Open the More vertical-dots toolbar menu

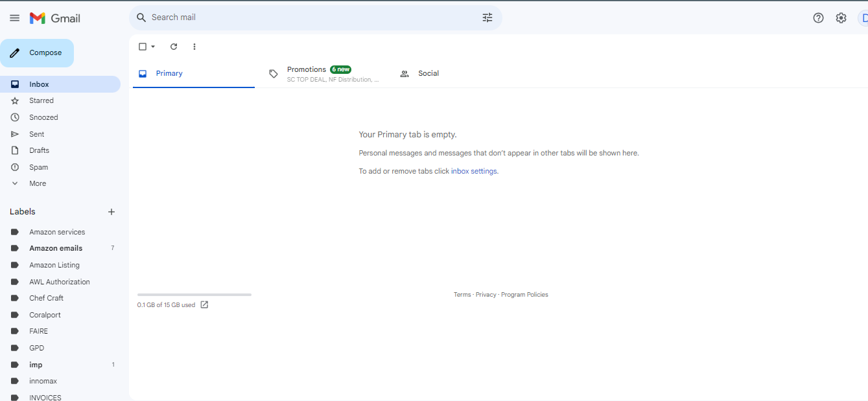[x=194, y=47]
